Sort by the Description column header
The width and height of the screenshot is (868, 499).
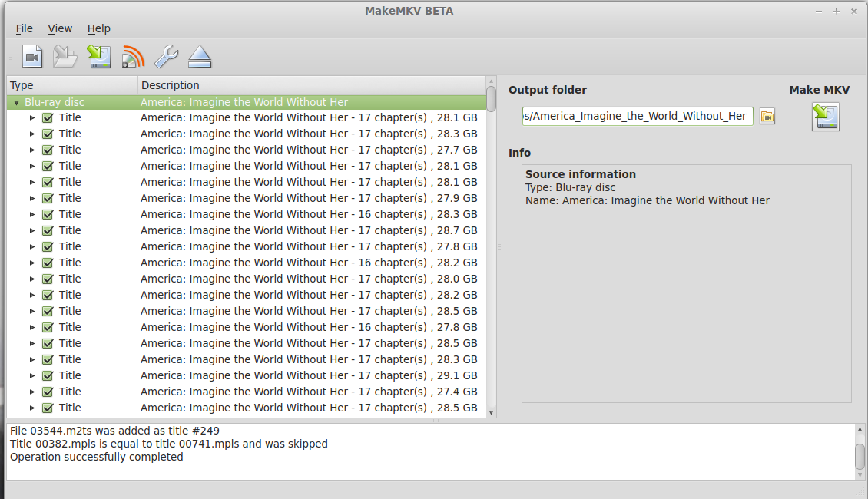(312, 85)
